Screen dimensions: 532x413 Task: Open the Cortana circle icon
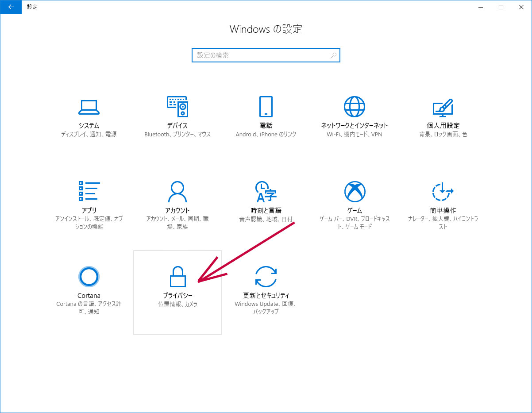pyautogui.click(x=89, y=277)
